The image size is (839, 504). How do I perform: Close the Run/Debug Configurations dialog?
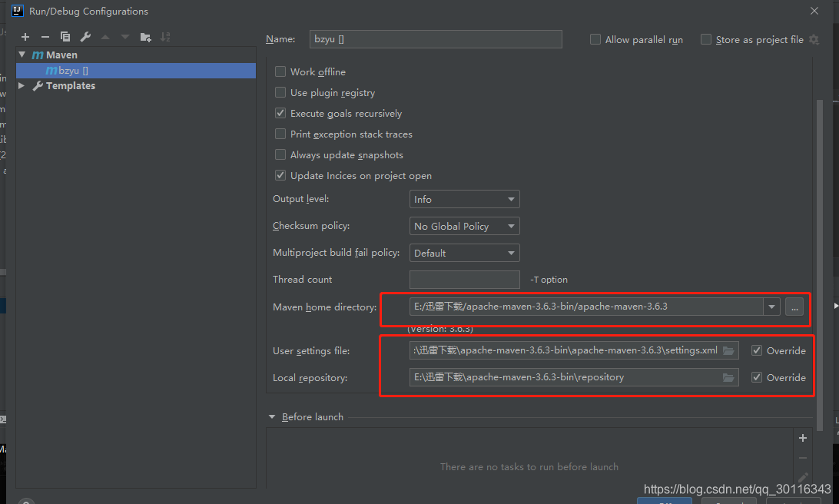(x=814, y=11)
